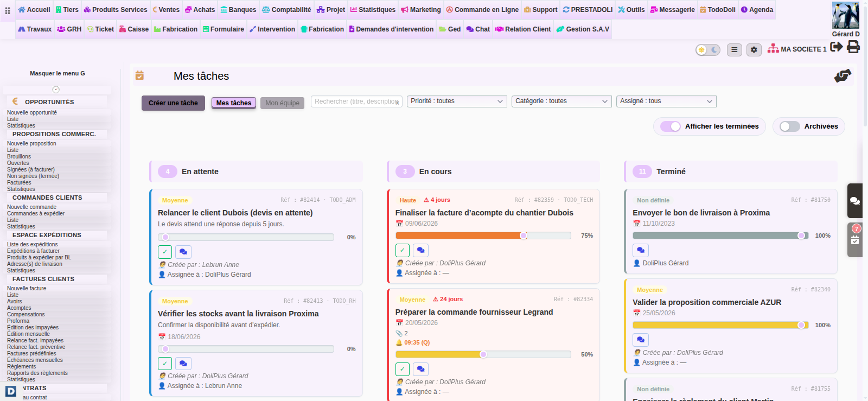Open comments on Envoyer le bon de livraison task
868x401 pixels.
tap(641, 250)
